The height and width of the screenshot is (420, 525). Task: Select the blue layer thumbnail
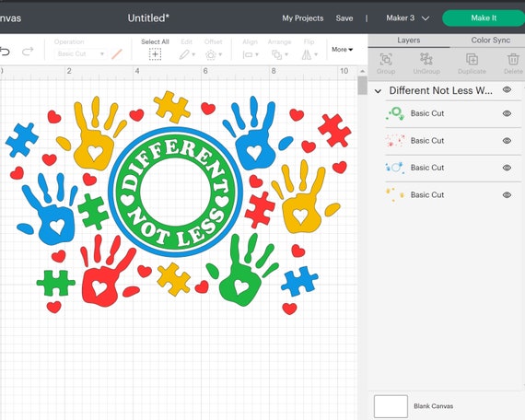[395, 168]
